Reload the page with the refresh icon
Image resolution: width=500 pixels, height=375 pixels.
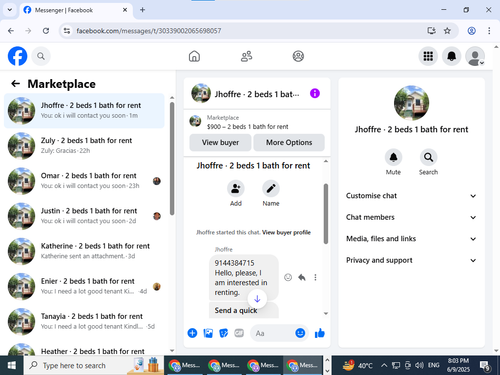pyautogui.click(x=46, y=31)
